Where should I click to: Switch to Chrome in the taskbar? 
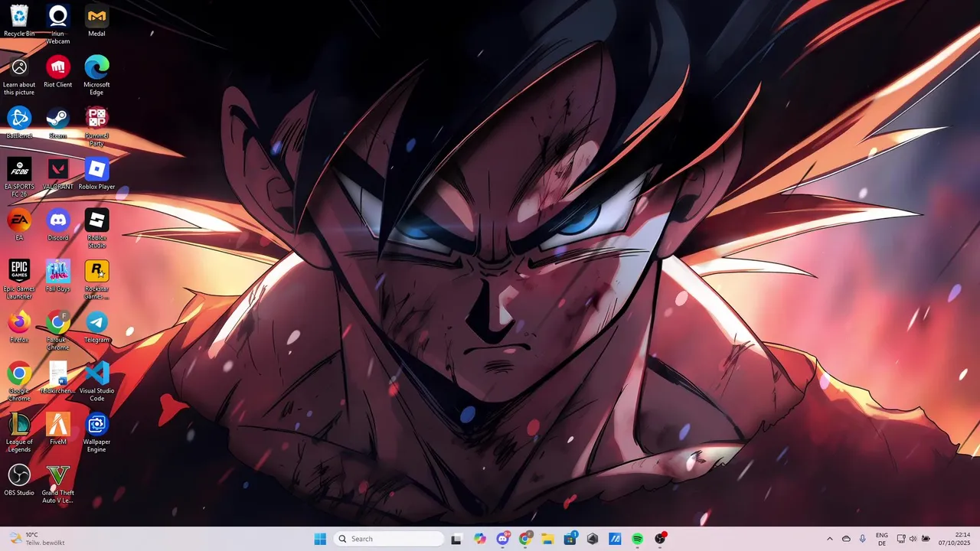coord(524,539)
